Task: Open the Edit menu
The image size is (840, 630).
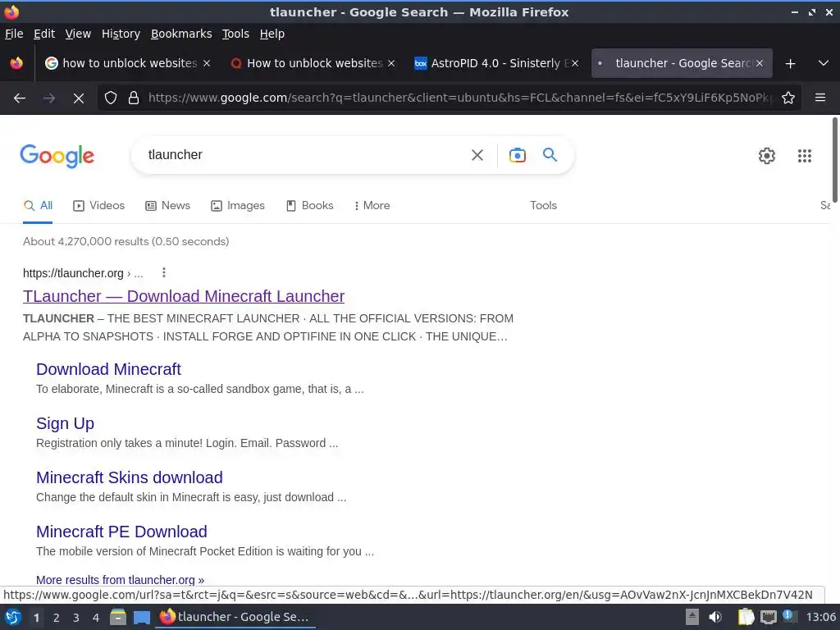Action: (44, 34)
